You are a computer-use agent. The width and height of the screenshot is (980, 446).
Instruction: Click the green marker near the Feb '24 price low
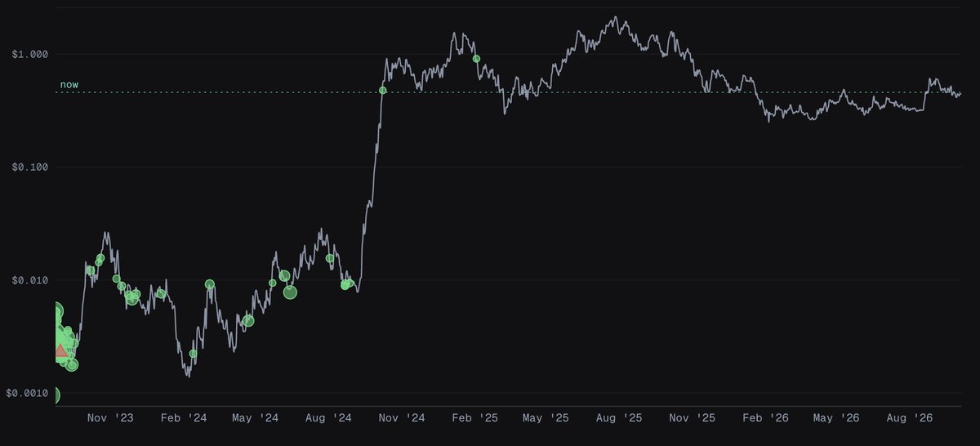(x=194, y=354)
